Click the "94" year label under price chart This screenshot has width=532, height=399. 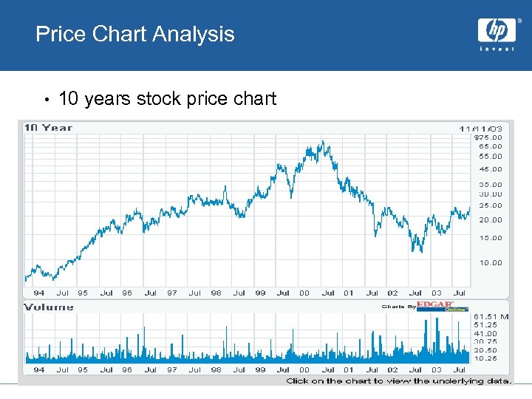[39, 293]
